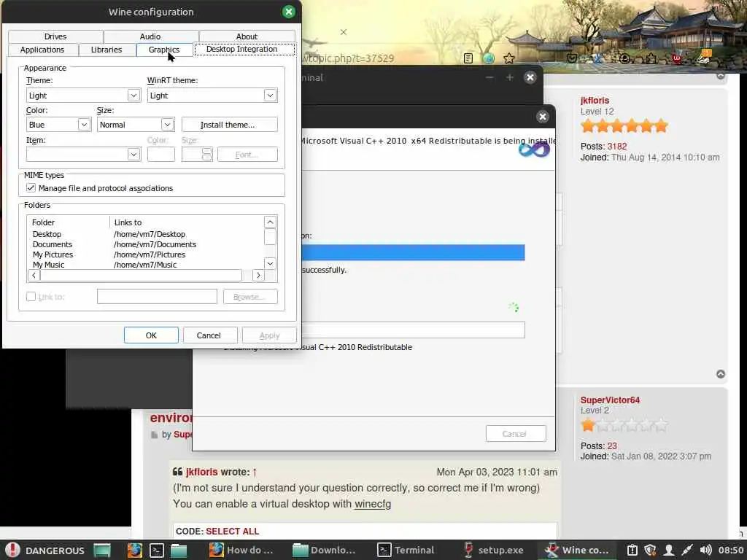Screen dimensions: 747x560
Task: Bookmark this page with the star icon
Action: click(x=508, y=58)
